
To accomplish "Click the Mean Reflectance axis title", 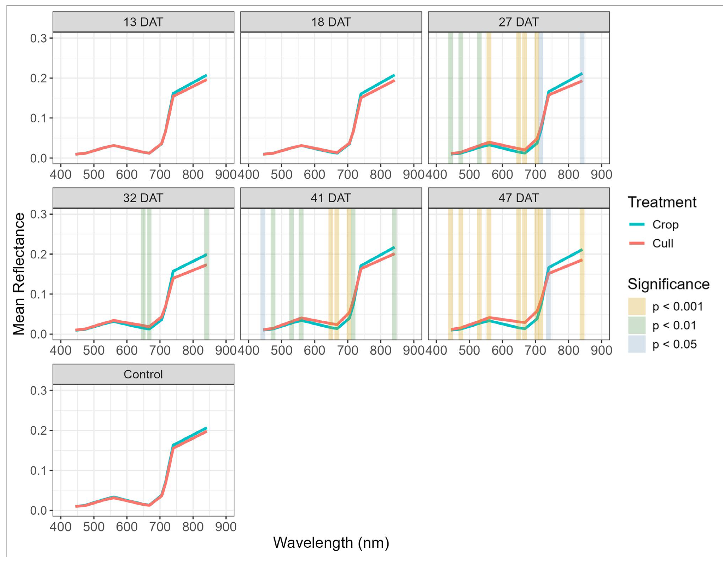I will pos(19,274).
